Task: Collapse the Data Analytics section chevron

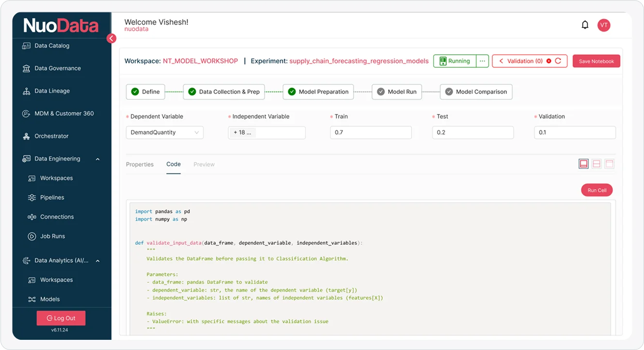Action: (x=97, y=261)
